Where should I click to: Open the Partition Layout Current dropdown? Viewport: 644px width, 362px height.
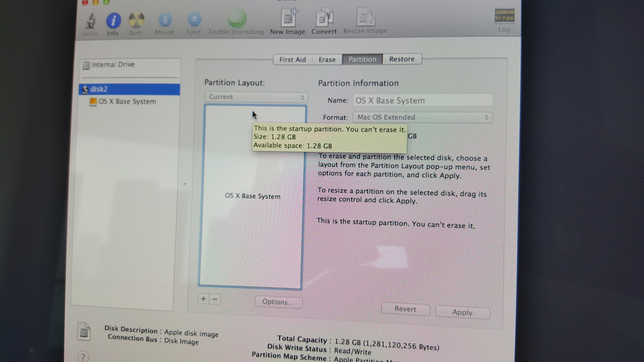click(256, 97)
